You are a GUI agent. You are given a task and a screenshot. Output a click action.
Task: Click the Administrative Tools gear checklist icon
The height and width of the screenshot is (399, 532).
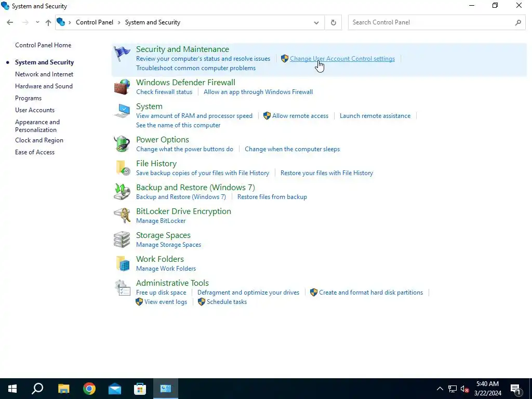(x=122, y=287)
